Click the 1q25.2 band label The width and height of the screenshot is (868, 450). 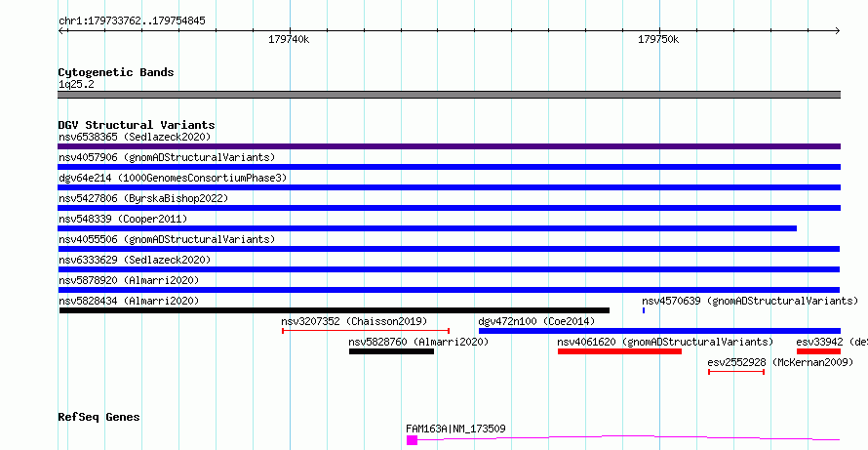coord(76,85)
